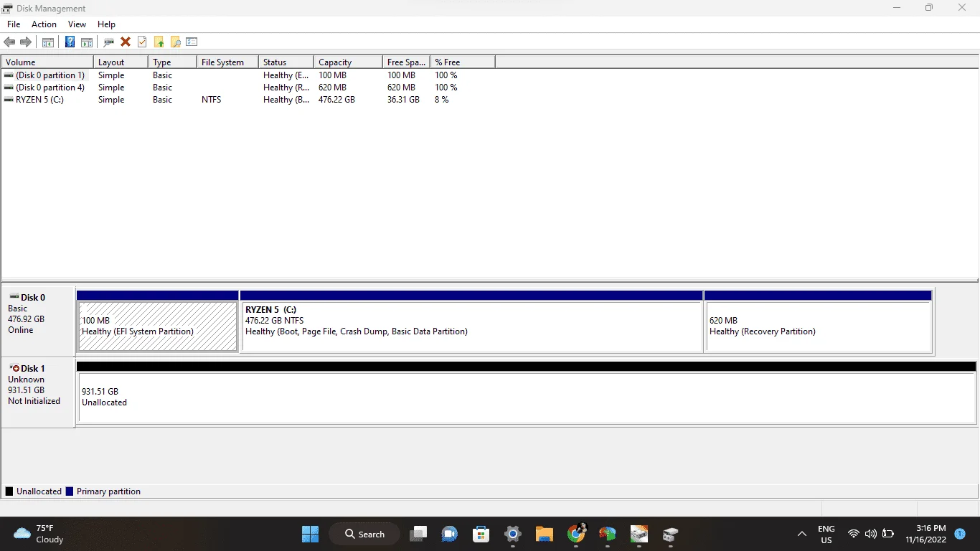Click the folder with magnifier toolbar icon

tap(175, 42)
